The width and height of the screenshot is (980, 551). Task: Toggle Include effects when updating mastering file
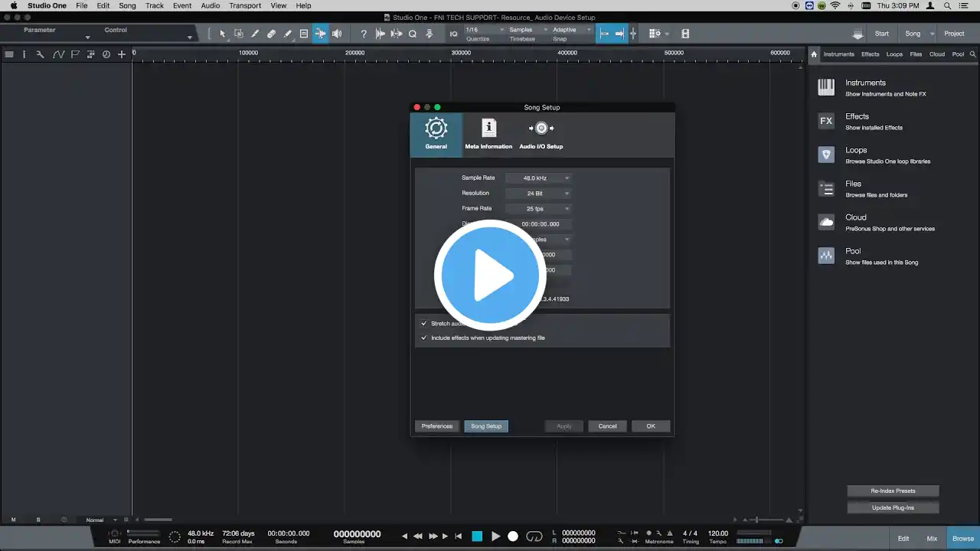point(424,337)
